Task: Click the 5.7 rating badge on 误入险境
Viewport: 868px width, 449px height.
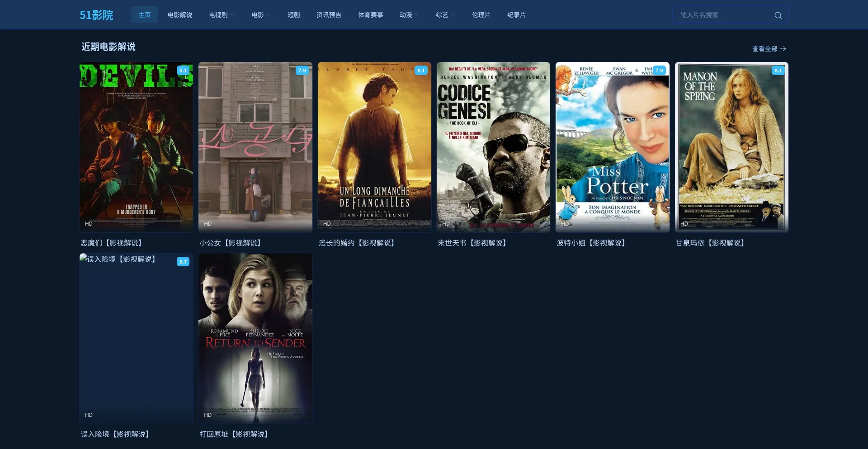Action: (x=183, y=262)
